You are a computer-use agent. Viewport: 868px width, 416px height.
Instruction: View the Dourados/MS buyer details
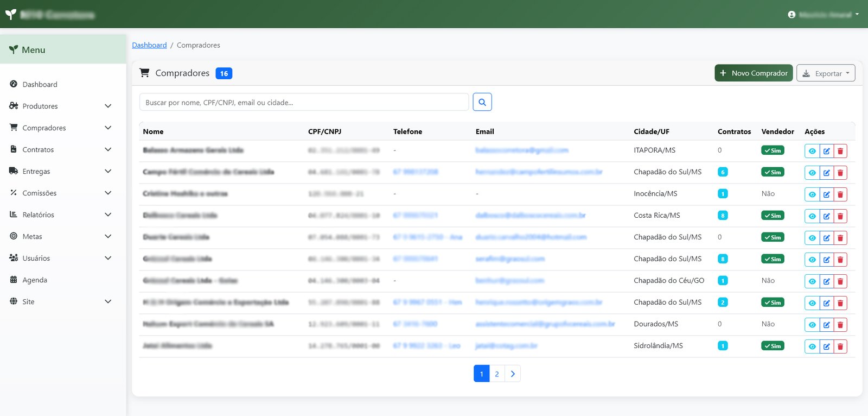[812, 325]
